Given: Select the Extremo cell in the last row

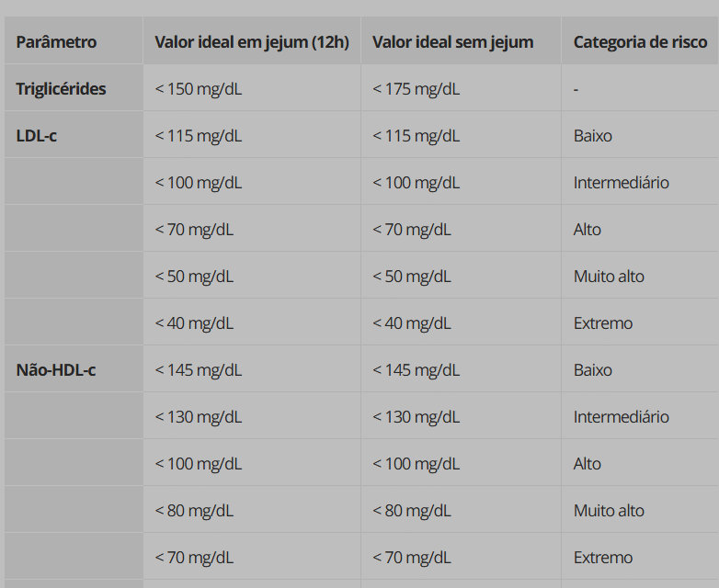Looking at the screenshot, I should (602, 558).
